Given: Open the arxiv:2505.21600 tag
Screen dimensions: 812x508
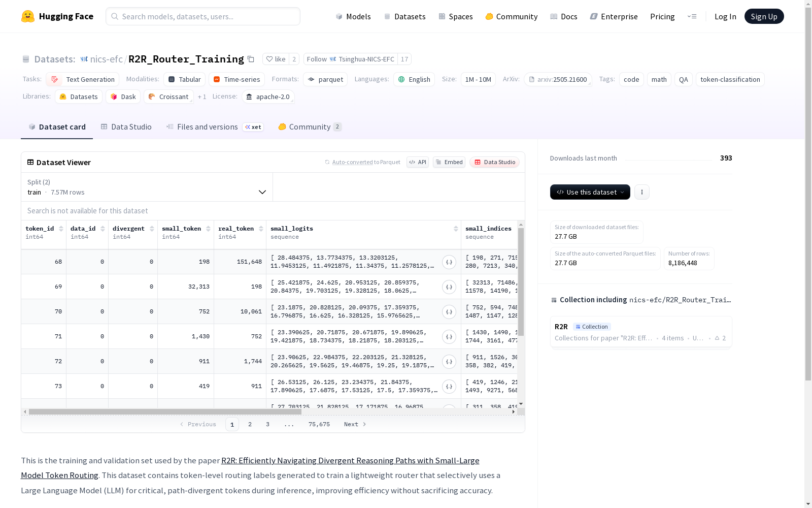Looking at the screenshot, I should click(558, 79).
